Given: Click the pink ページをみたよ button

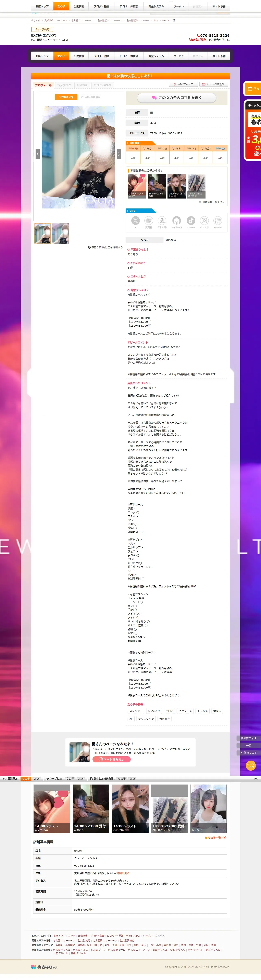Looking at the screenshot, I should 112,759.
